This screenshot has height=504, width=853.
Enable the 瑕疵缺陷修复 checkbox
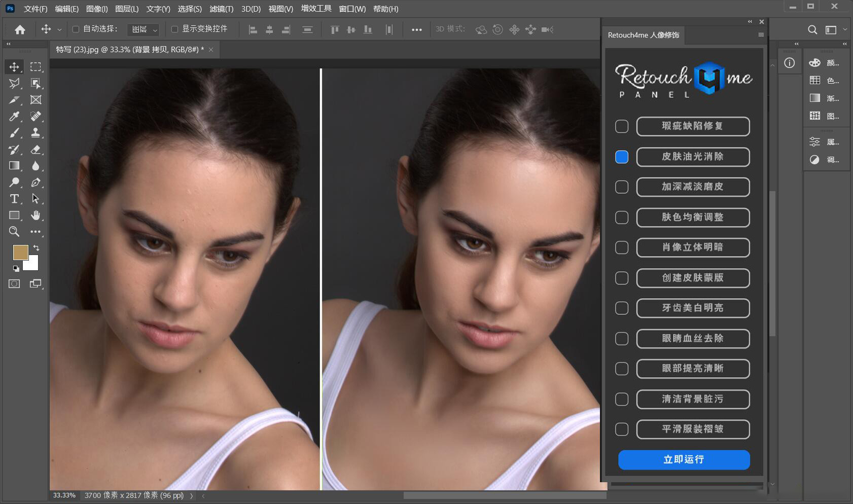coord(621,126)
